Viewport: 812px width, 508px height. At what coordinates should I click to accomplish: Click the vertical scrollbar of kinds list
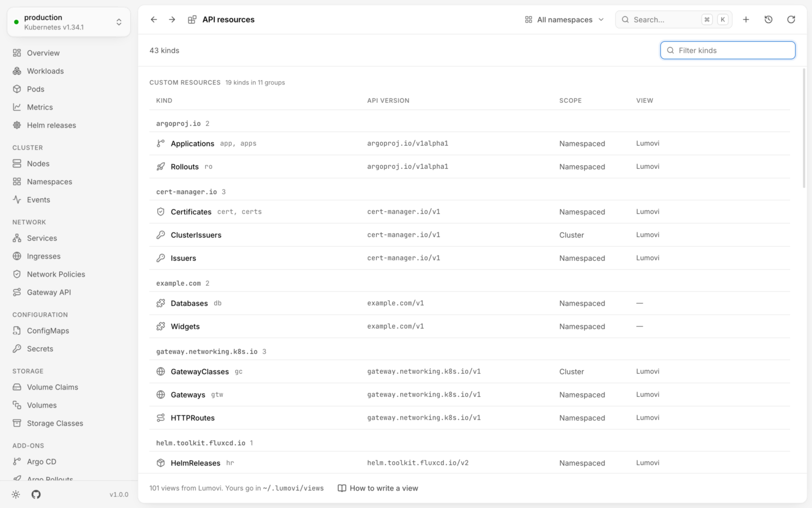click(x=804, y=129)
